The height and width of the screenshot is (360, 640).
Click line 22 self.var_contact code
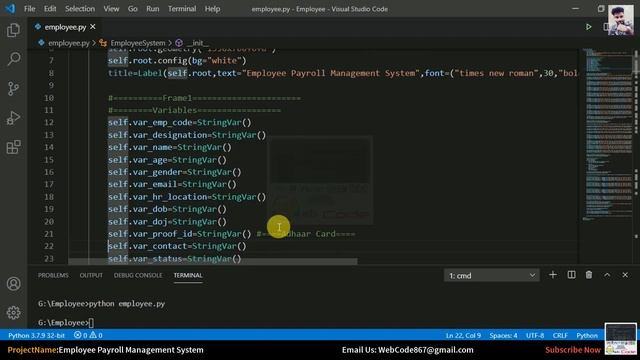[177, 246]
